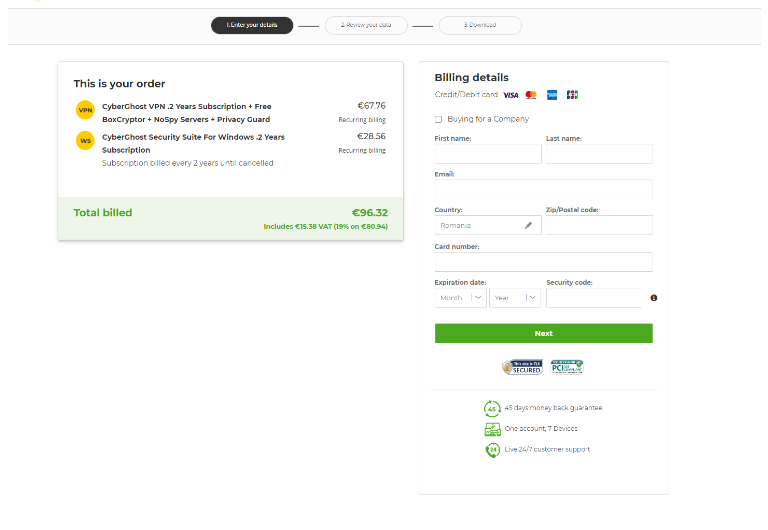The width and height of the screenshot is (768, 530).
Task: Open the expiration Year dropdown
Action: pos(515,298)
